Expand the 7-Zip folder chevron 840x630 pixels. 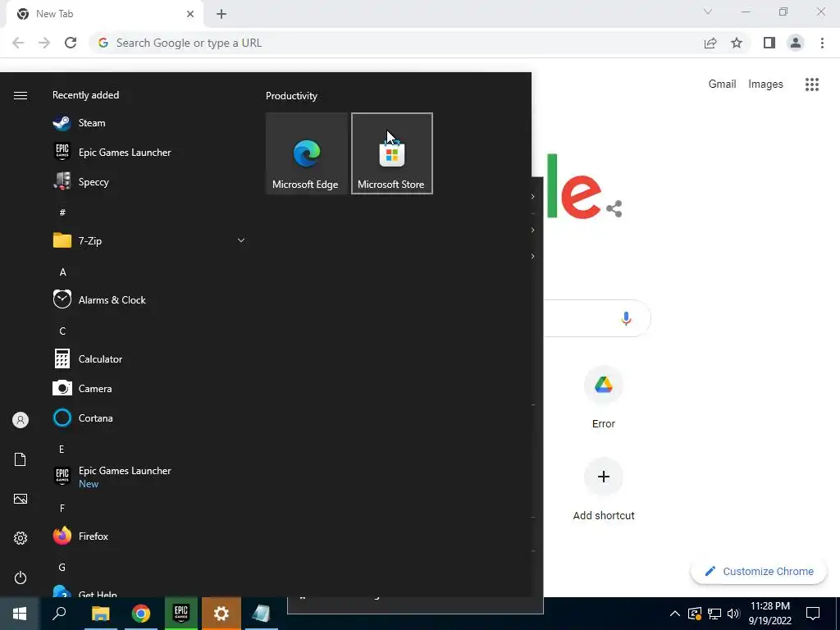[x=241, y=240]
